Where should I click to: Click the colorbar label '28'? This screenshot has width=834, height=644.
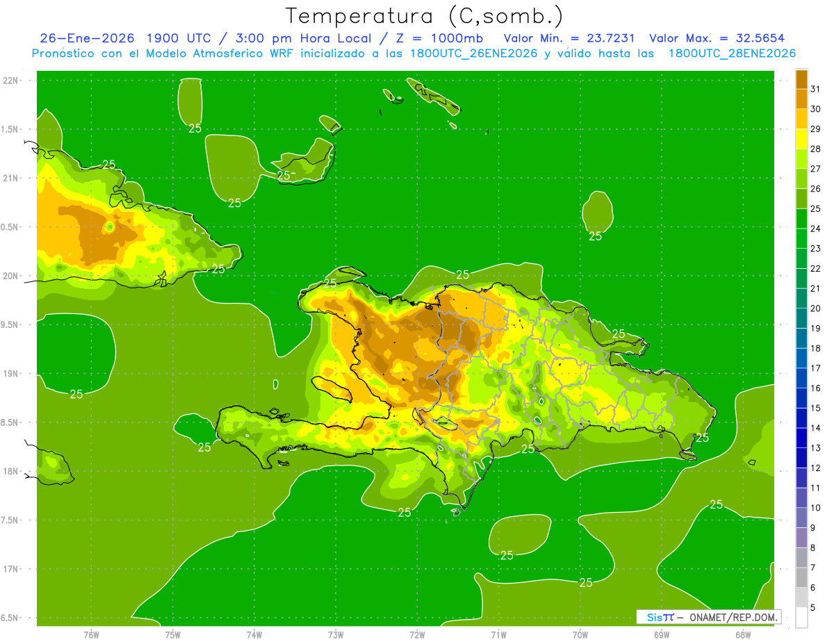(x=816, y=149)
